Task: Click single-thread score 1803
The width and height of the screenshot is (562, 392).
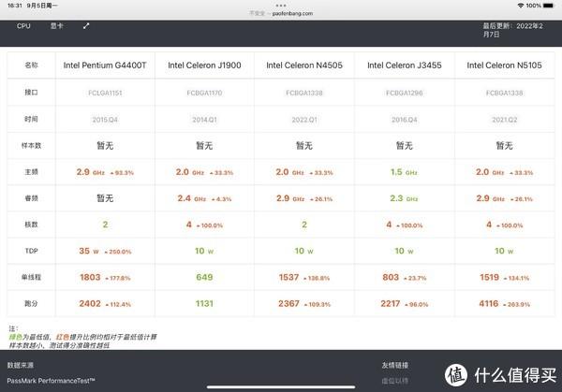Action: pyautogui.click(x=90, y=278)
